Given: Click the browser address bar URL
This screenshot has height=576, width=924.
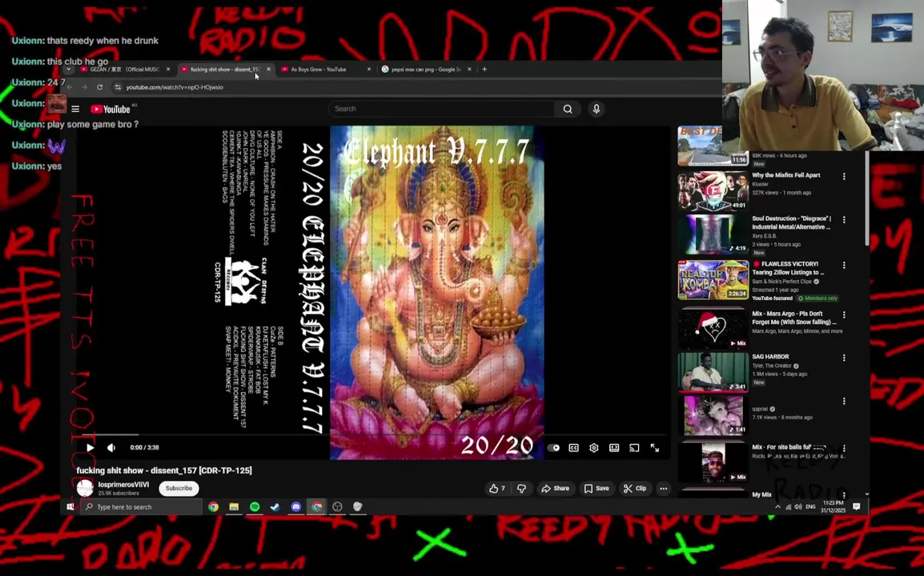Looking at the screenshot, I should click(175, 87).
